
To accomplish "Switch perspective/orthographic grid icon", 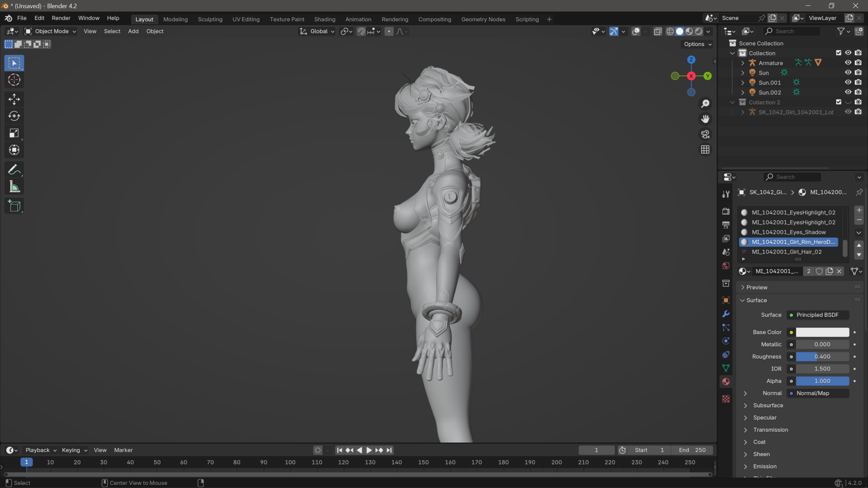I will coord(705,150).
